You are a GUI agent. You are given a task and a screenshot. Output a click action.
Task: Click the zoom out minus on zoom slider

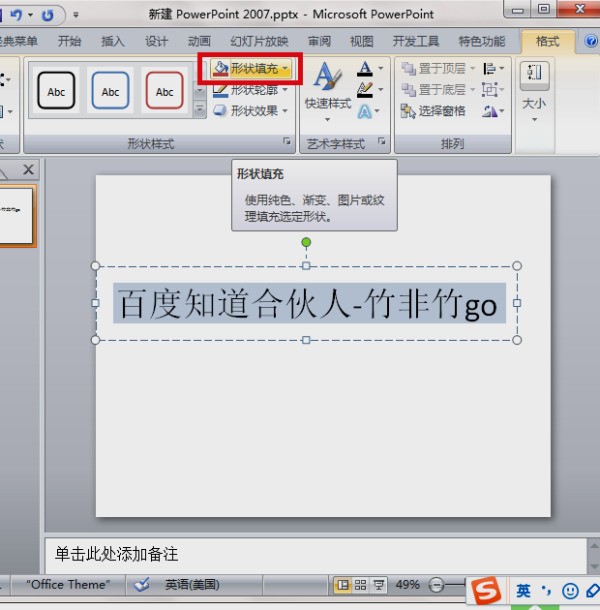(437, 585)
